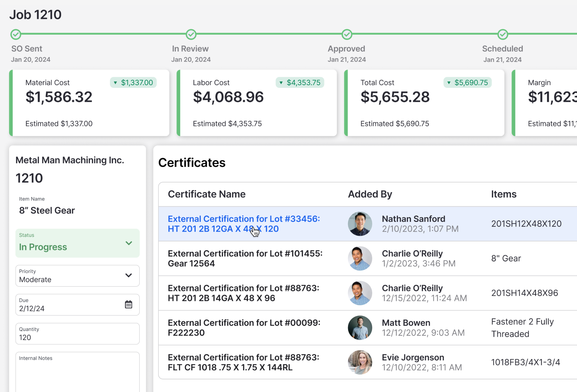The width and height of the screenshot is (577, 392).
Task: Edit the Quantity field showing 120
Action: tap(78, 334)
